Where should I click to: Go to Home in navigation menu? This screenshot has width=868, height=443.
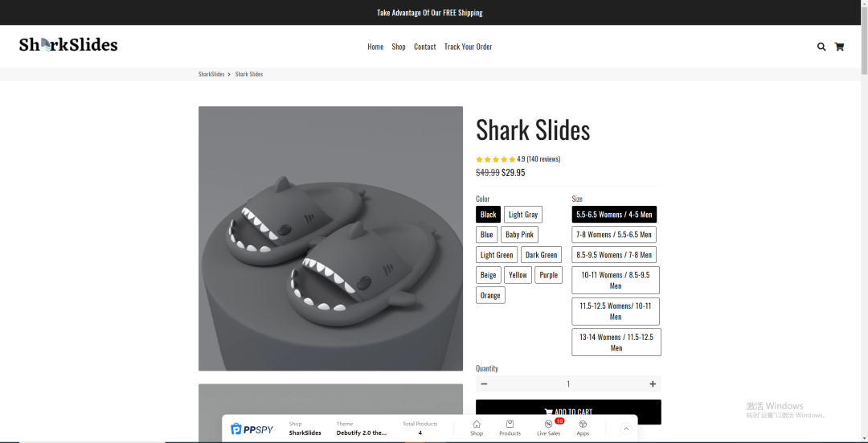(x=375, y=47)
